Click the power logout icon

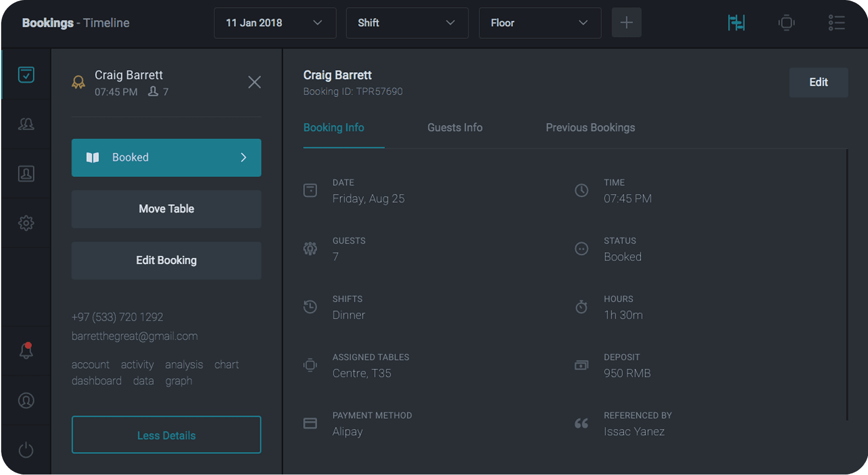26,450
